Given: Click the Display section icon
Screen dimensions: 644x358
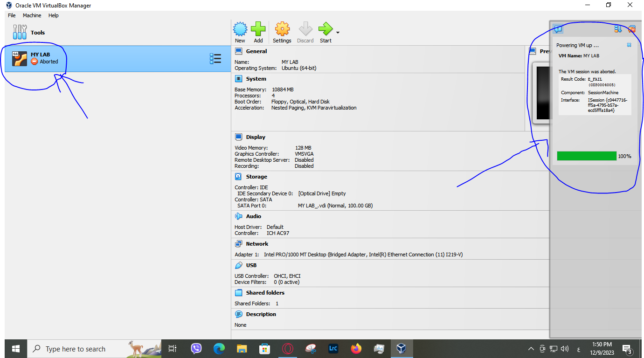Looking at the screenshot, I should click(x=239, y=137).
